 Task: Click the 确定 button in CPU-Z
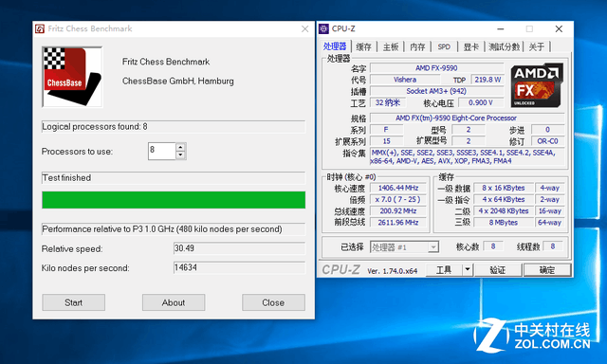click(547, 270)
